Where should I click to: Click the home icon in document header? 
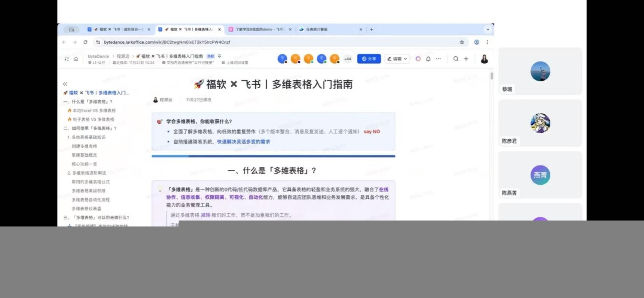pyautogui.click(x=76, y=59)
